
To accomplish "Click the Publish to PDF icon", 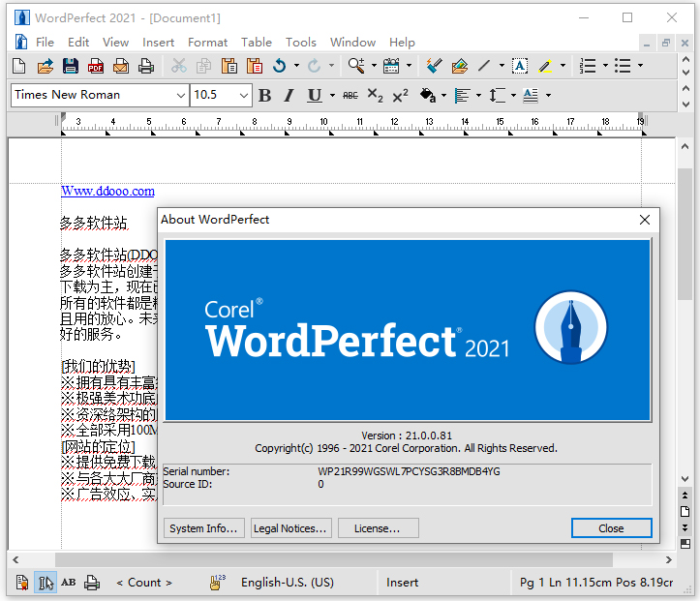I will [96, 66].
